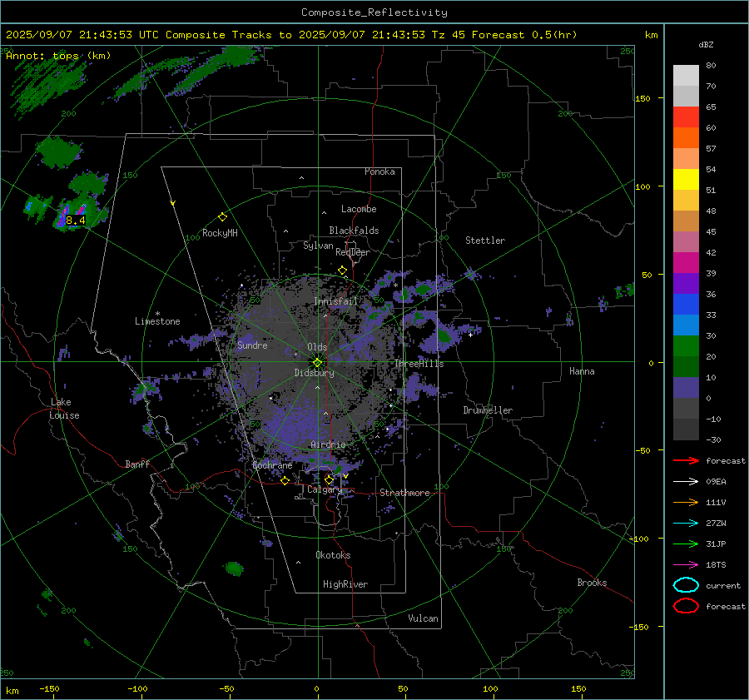The height and width of the screenshot is (700, 749).
Task: Click the cyan 27ZW arrow icon
Action: pyautogui.click(x=686, y=524)
